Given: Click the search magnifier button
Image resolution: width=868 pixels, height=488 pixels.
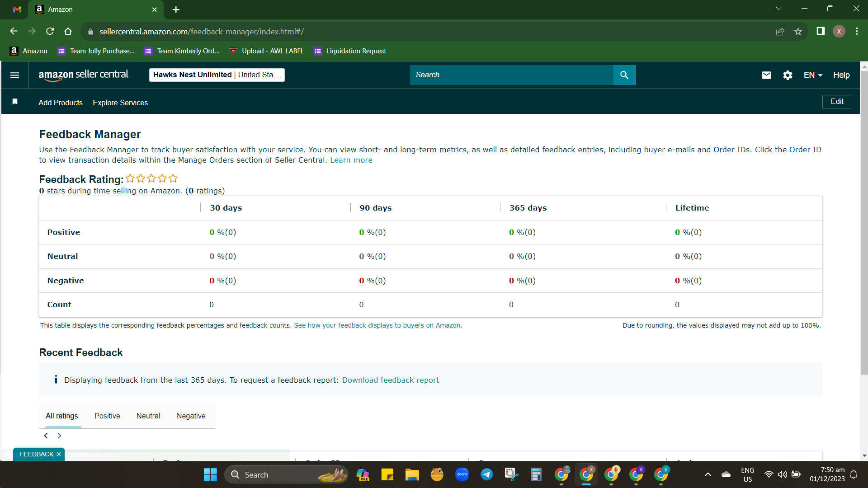Looking at the screenshot, I should click(x=624, y=75).
